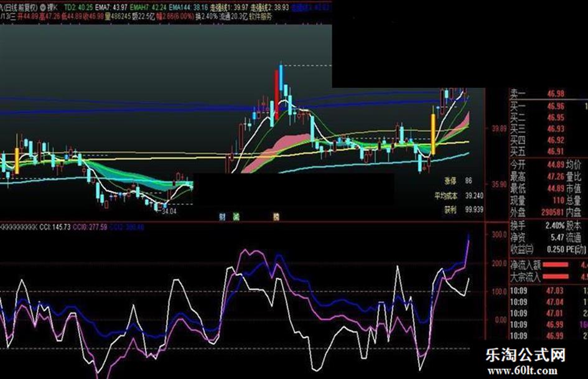Click the TD2: 40.25 indicator value
The image size is (588, 379).
(x=78, y=7)
